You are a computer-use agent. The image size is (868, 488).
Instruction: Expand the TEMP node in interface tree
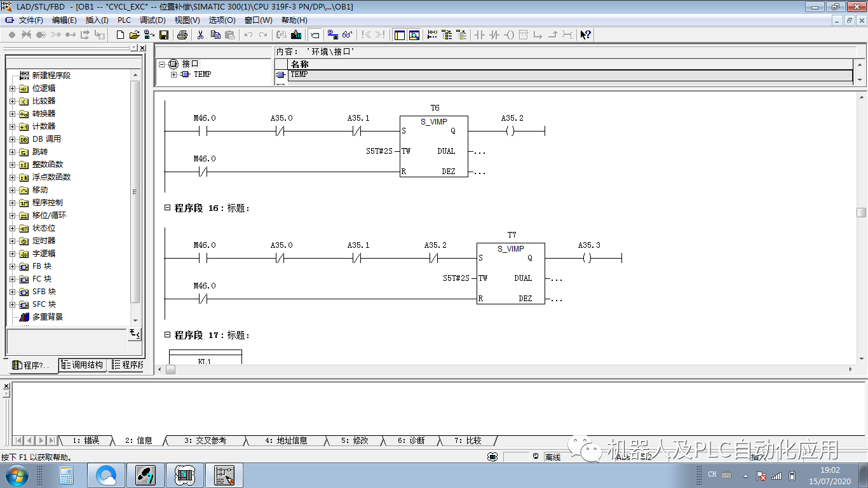pos(174,74)
